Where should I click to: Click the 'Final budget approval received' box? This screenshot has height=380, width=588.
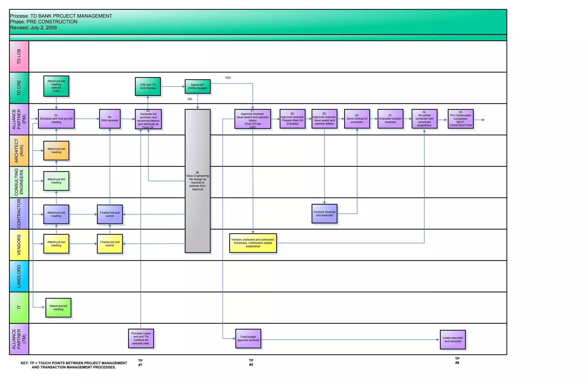point(248,339)
